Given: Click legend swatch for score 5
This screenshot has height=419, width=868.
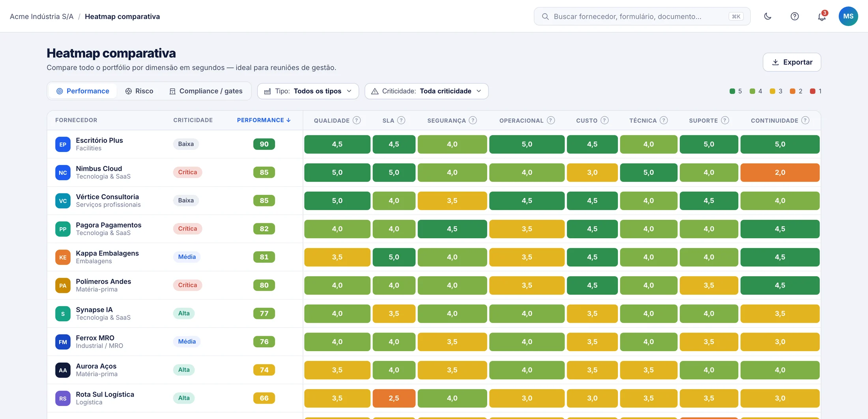Looking at the screenshot, I should [732, 91].
